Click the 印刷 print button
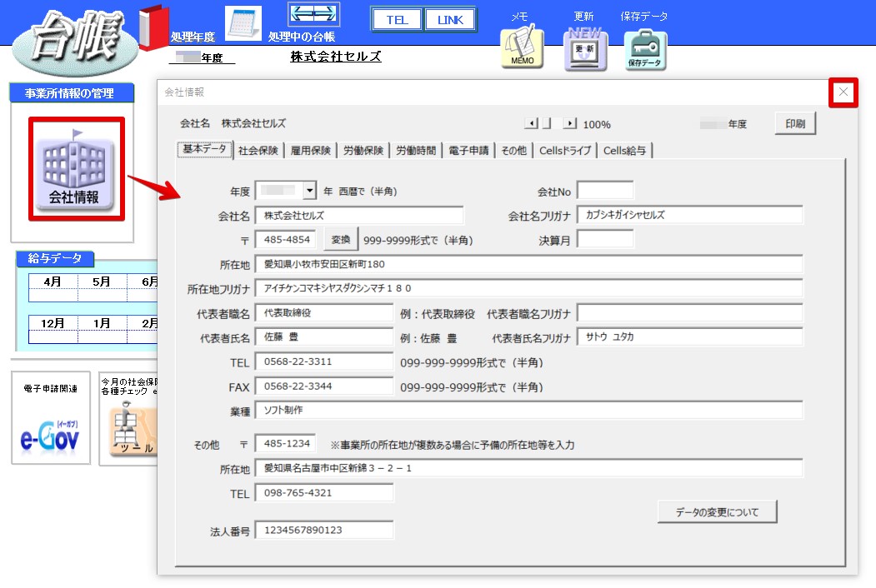 pyautogui.click(x=795, y=123)
